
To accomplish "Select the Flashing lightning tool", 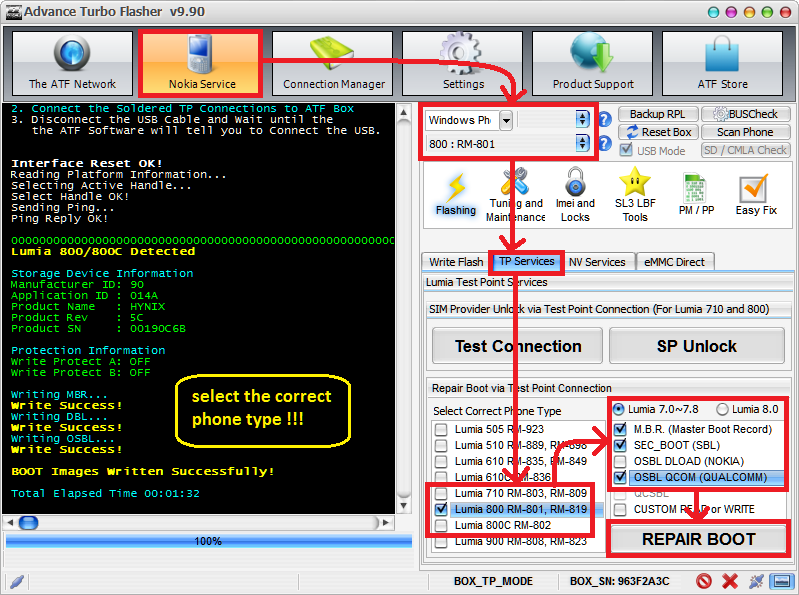I will click(x=456, y=195).
